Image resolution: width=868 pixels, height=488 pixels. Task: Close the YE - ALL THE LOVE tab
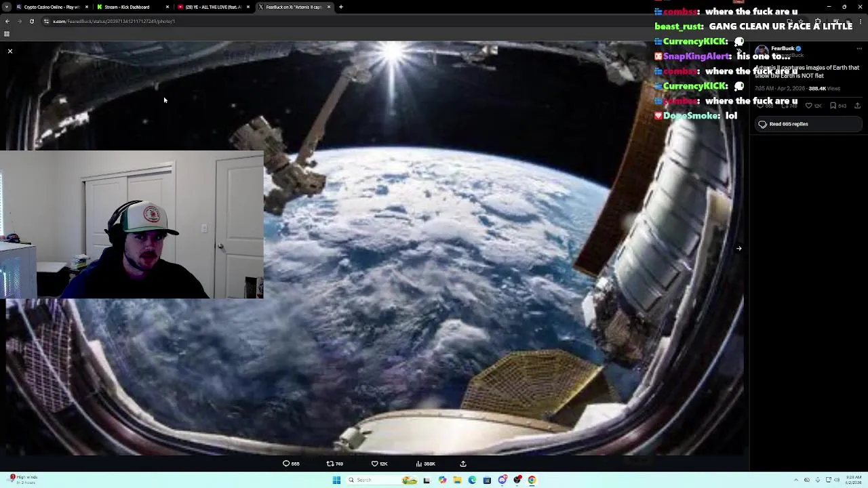click(248, 7)
